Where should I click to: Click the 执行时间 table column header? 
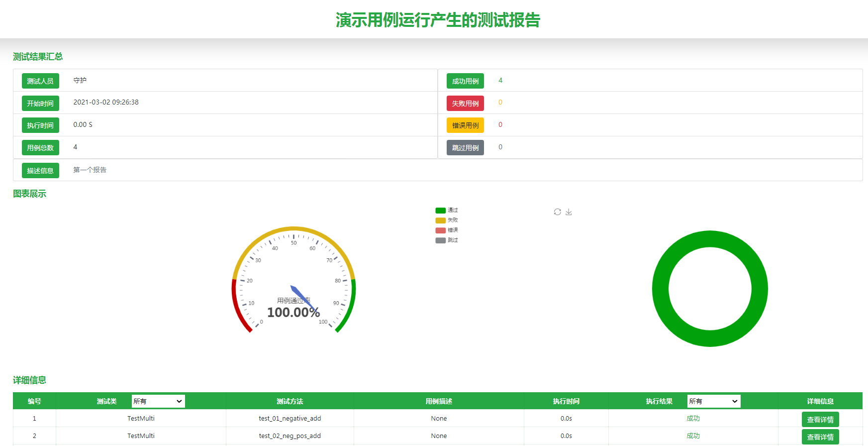click(566, 401)
